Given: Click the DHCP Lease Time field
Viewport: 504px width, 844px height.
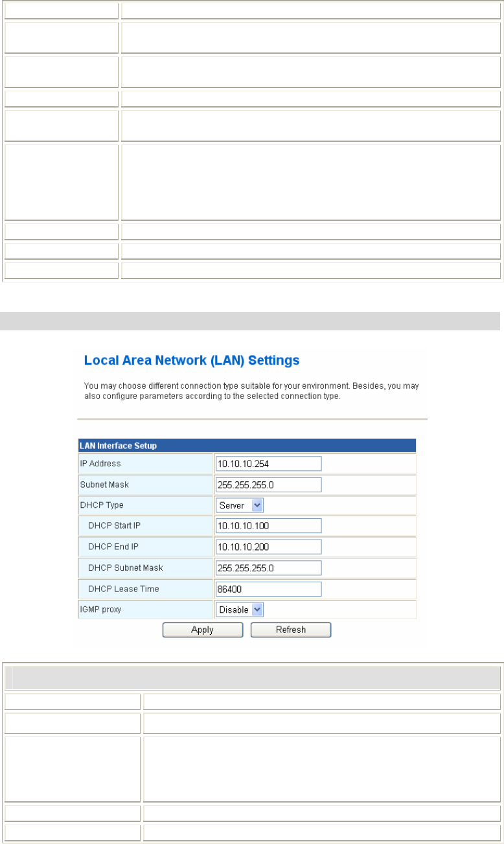Looking at the screenshot, I should point(268,589).
